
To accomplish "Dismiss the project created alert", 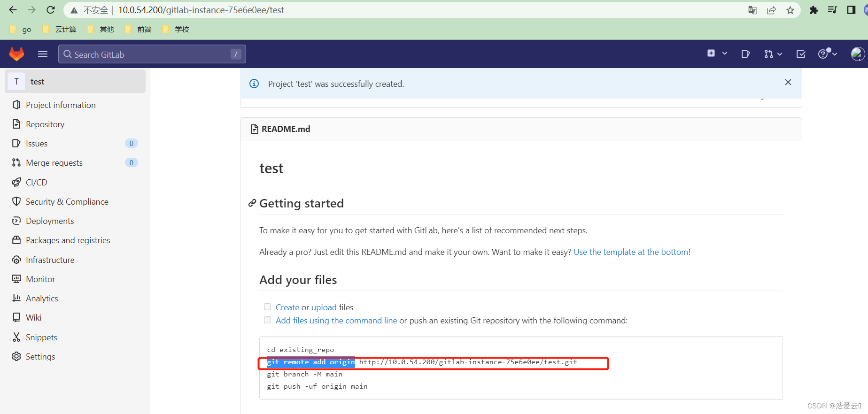I will coord(788,82).
